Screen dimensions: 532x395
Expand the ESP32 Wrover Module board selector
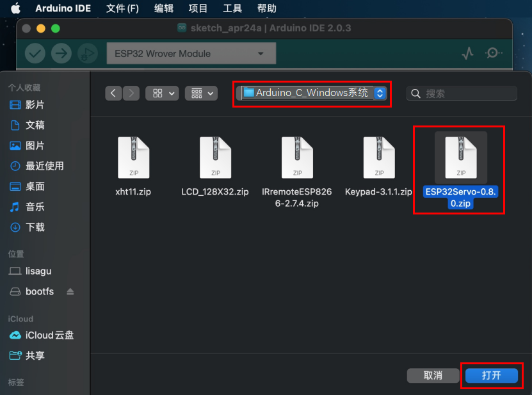tap(191, 54)
